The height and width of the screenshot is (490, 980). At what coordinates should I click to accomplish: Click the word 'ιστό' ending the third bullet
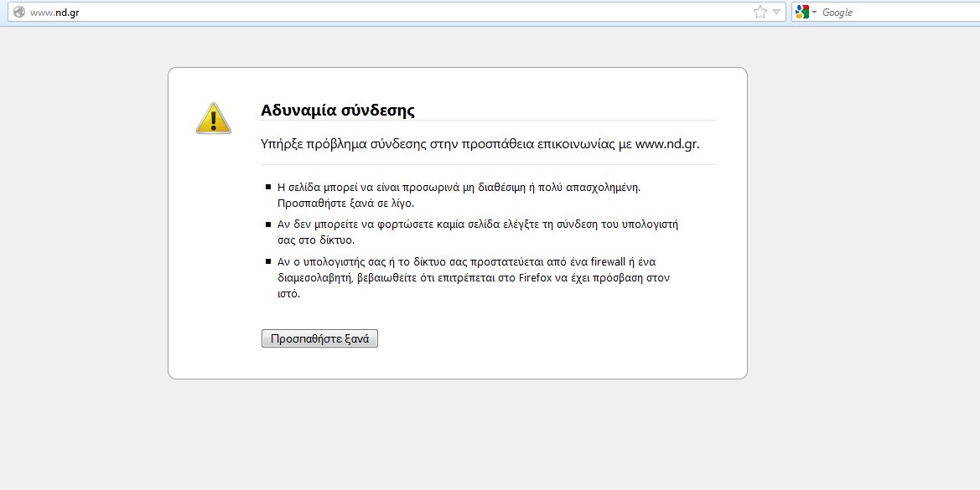point(288,293)
